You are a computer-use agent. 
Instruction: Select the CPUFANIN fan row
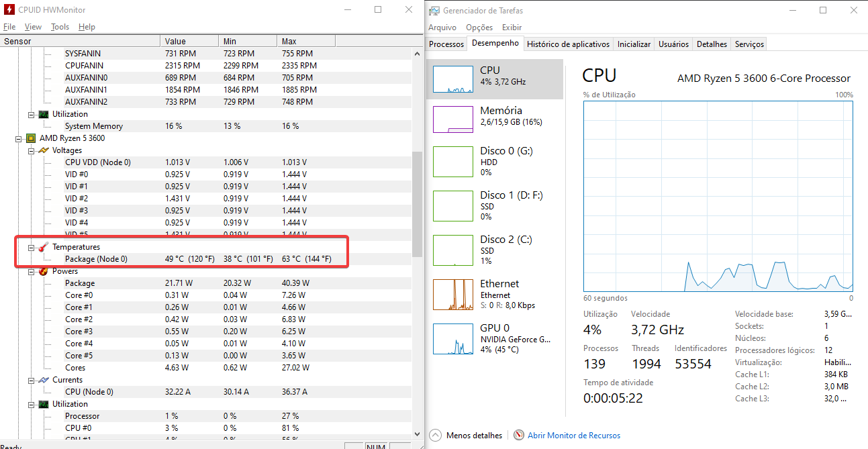pyautogui.click(x=205, y=66)
